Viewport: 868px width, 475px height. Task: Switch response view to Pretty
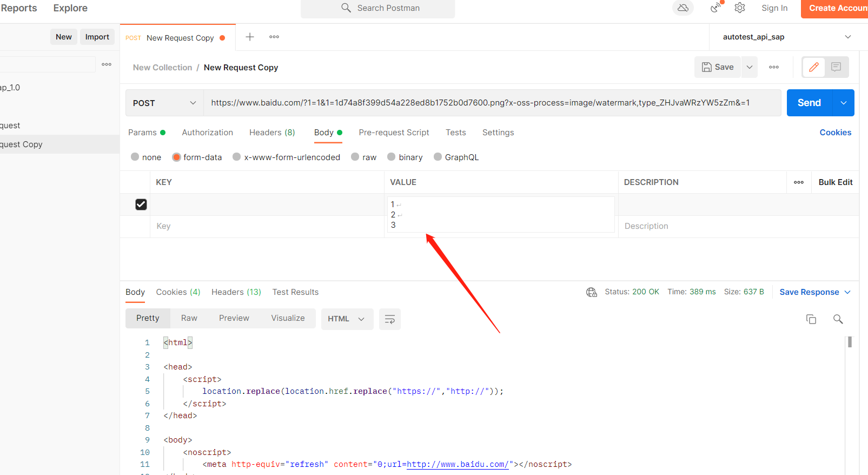(148, 318)
